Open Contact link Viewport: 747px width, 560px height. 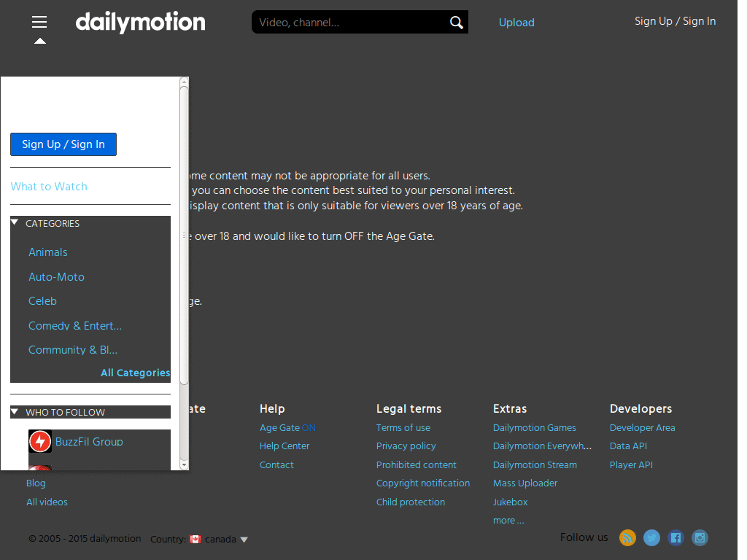coord(276,464)
